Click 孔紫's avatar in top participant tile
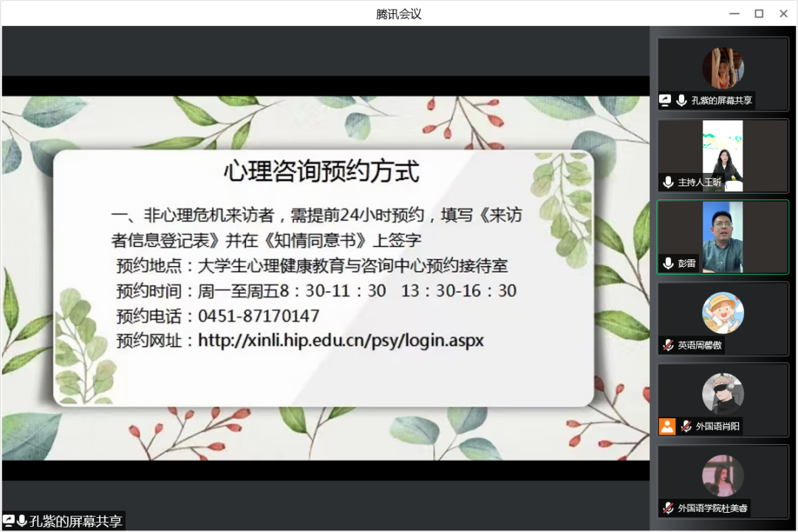 723,68
